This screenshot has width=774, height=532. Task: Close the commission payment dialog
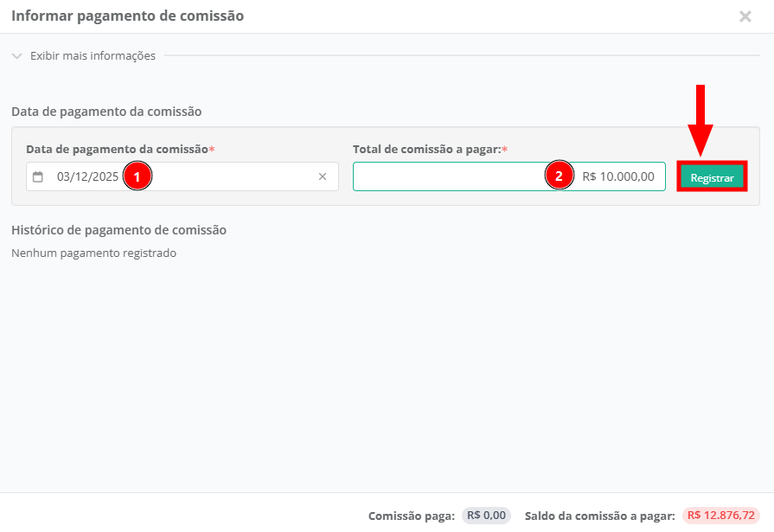(x=745, y=16)
